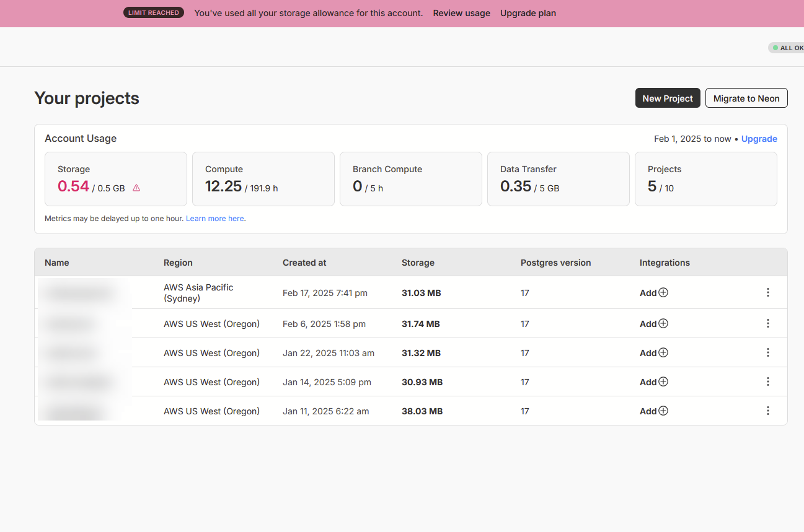Open the Learn more here link
Image resolution: width=804 pixels, height=532 pixels.
click(x=215, y=219)
